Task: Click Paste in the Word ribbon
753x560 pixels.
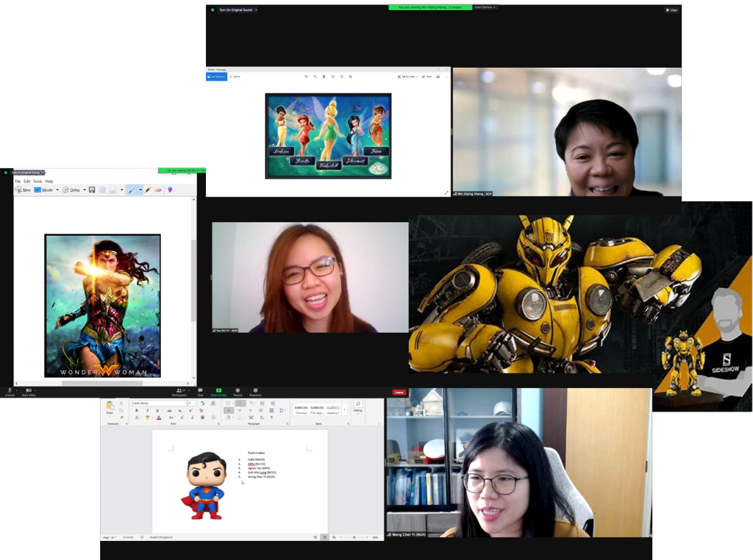Action: point(110,407)
